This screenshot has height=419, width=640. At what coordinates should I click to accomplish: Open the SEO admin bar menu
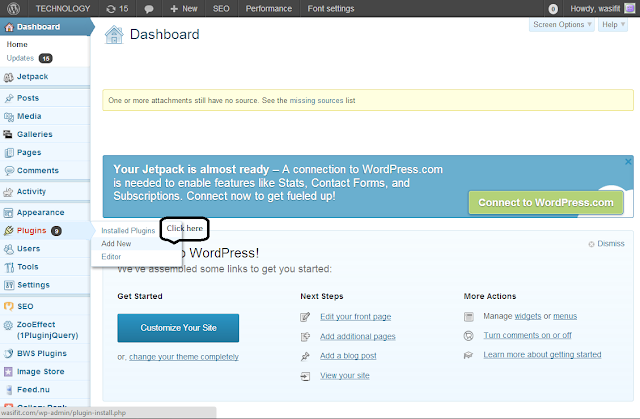point(221,9)
